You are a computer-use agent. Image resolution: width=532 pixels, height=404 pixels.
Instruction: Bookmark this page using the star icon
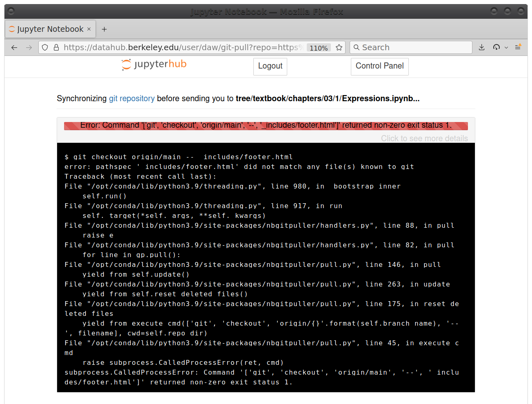339,47
